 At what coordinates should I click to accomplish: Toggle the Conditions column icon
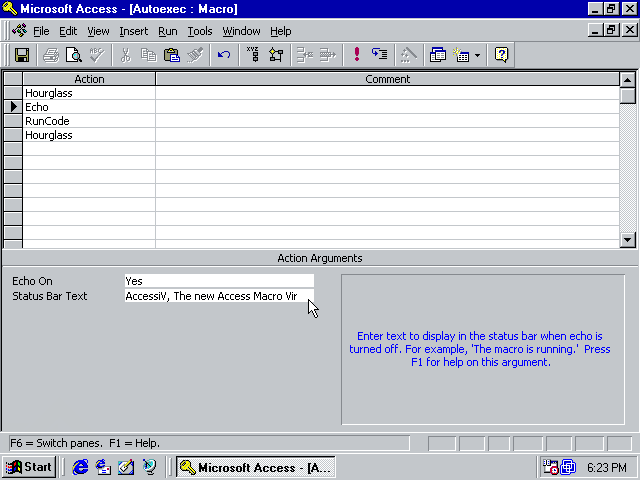coord(276,55)
